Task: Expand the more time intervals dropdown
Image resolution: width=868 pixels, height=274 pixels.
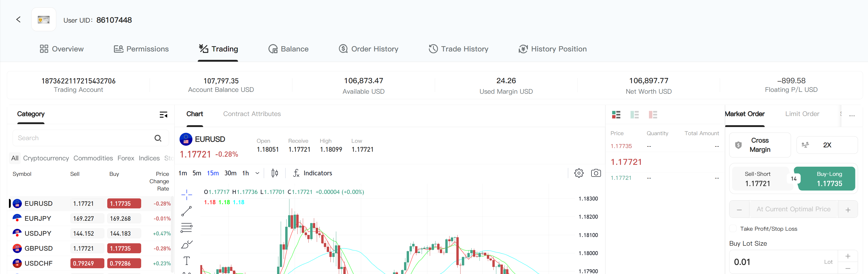Action: [x=257, y=173]
